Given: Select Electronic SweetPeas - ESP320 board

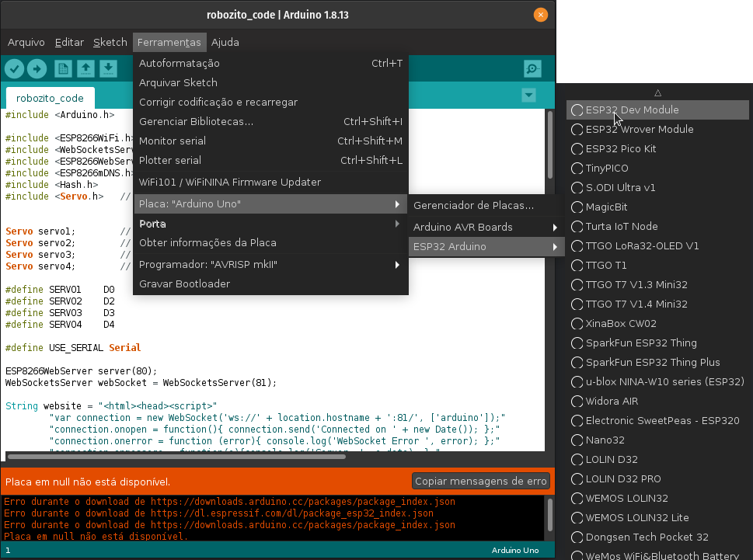Looking at the screenshot, I should [657, 421].
